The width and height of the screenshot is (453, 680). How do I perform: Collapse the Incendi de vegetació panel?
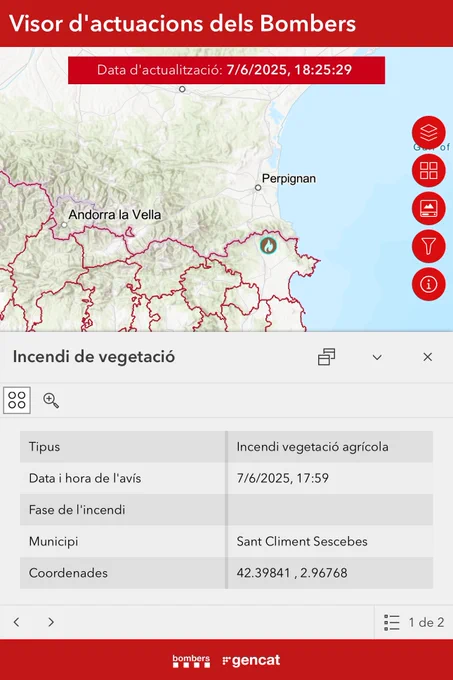click(x=377, y=357)
